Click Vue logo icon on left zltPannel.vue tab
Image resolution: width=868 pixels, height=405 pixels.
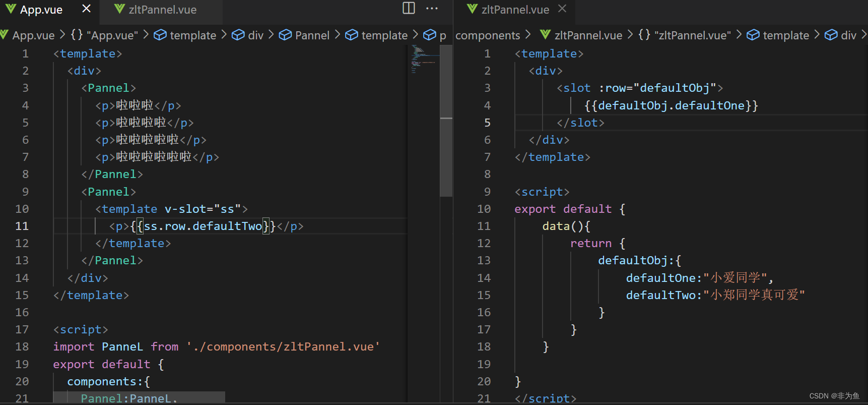[x=119, y=9]
